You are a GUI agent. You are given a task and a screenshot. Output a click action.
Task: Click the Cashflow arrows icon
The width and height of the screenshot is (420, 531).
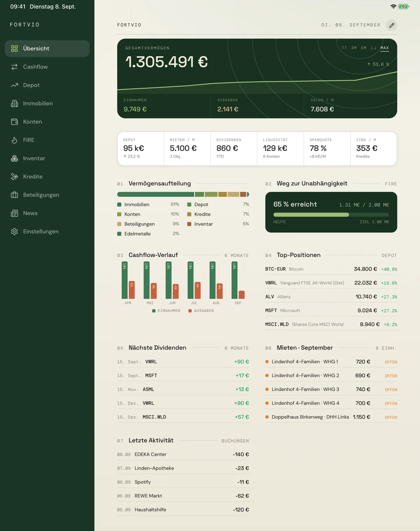(x=14, y=67)
